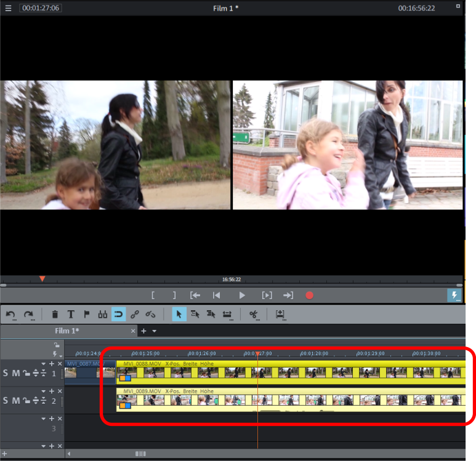Add a track with the plus on track 2
This screenshot has width=476, height=461.
click(52, 391)
